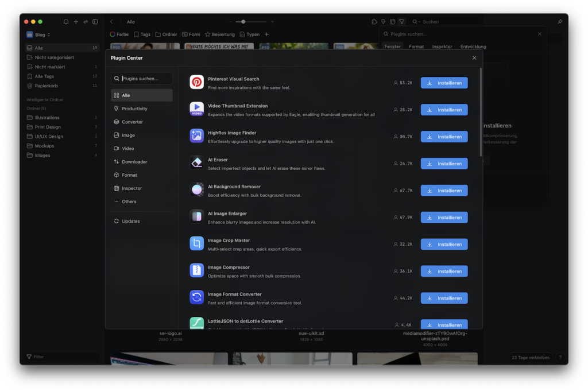Viewport: 588px width, 391px height.
Task: Click the HighRes Image Finder icon
Action: tap(196, 136)
